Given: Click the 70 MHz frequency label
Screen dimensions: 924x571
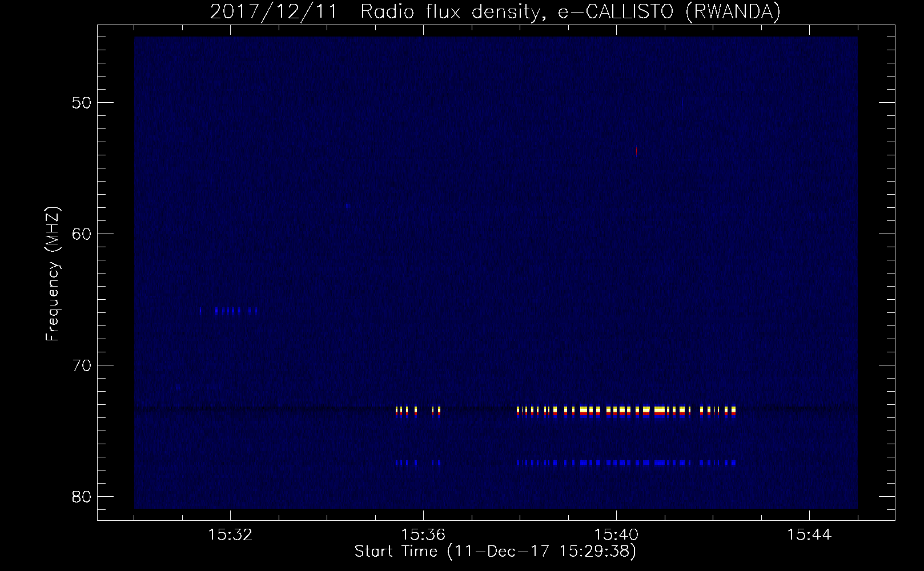Looking at the screenshot, I should click(x=81, y=365).
